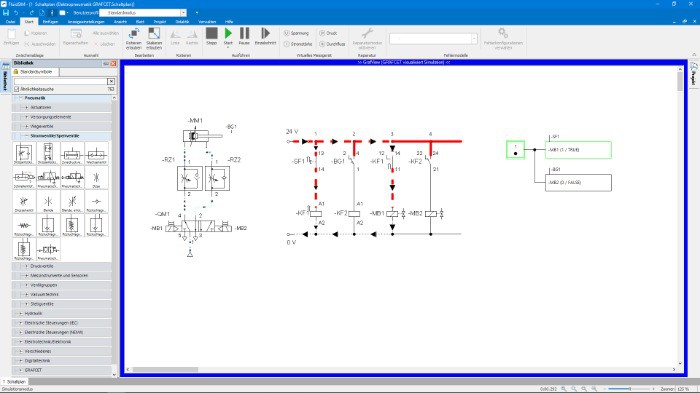Click the library search input field

point(60,81)
